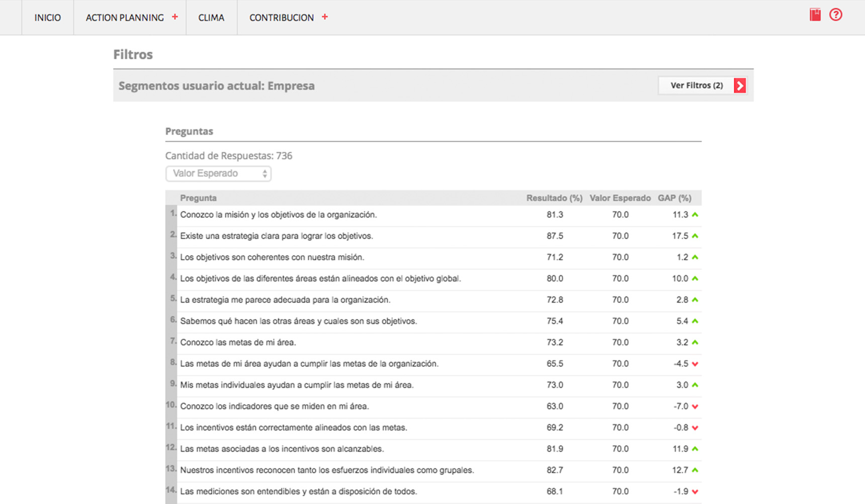Click green up arrow for GAP 5.4
This screenshot has width=865, height=504.
click(x=695, y=321)
